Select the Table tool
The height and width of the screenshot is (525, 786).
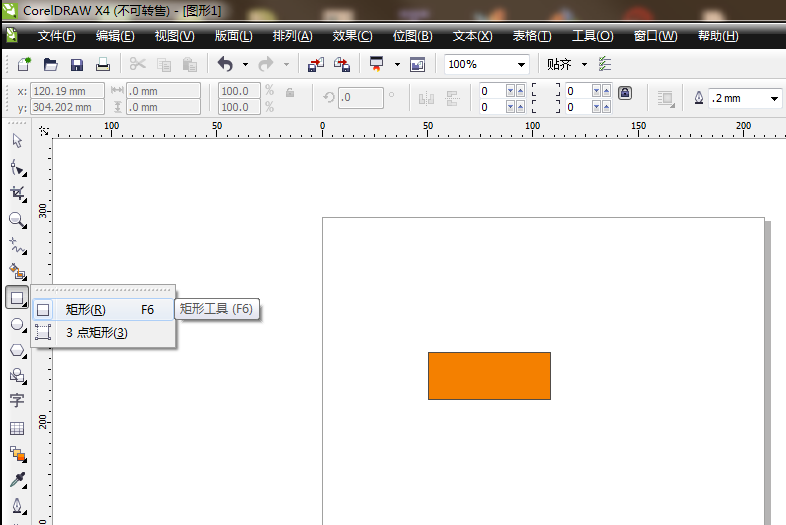pos(17,428)
